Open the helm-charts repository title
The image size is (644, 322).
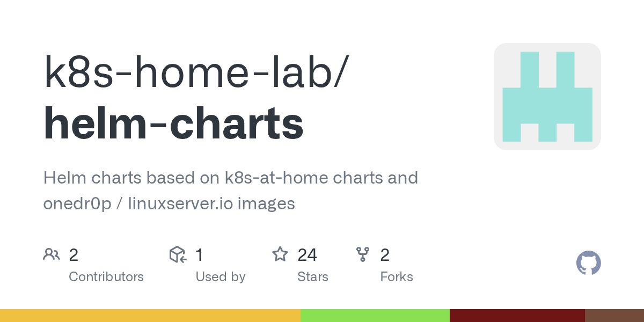click(173, 123)
